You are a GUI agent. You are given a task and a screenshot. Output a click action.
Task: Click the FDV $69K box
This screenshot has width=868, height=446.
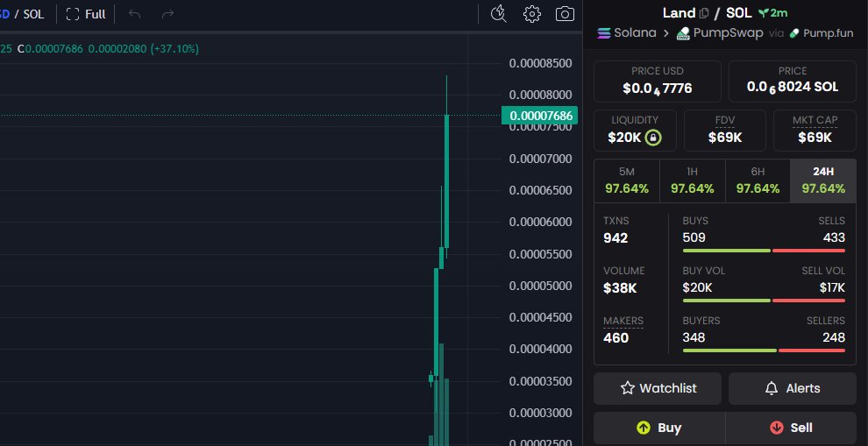(725, 131)
